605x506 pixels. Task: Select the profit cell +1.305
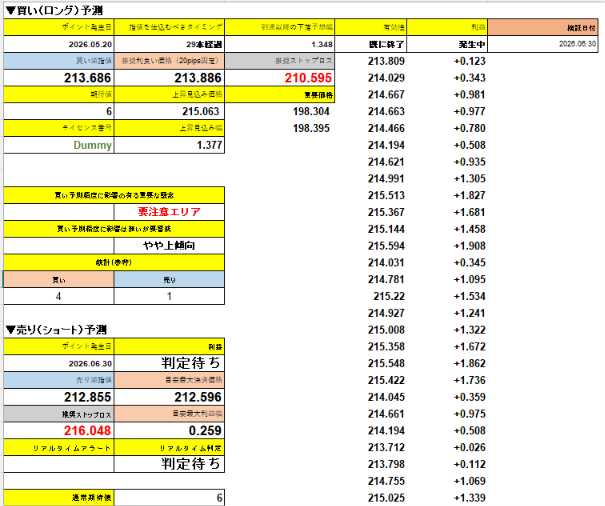pos(470,179)
